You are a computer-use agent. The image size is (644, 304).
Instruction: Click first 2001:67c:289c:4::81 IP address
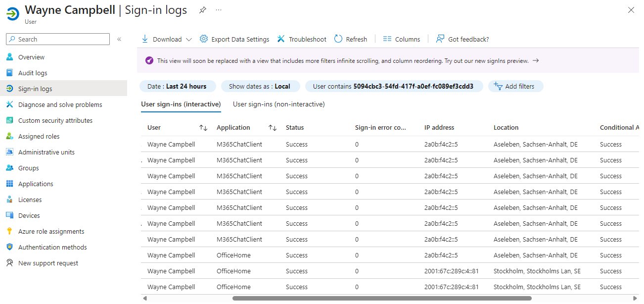coord(451,271)
